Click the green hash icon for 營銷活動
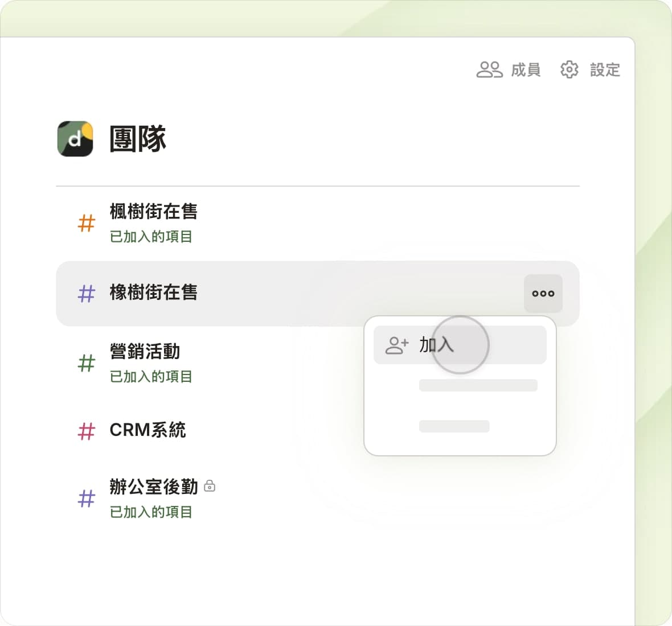This screenshot has height=626, width=672. point(87,363)
